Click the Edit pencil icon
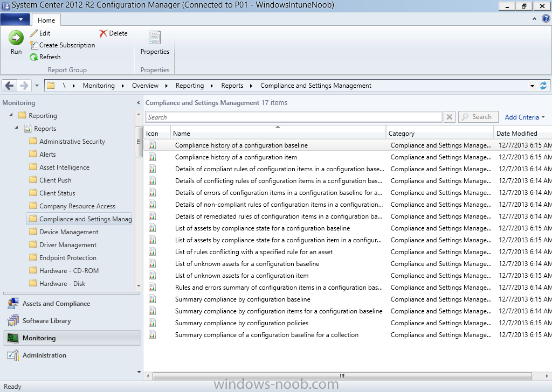Image resolution: width=552 pixels, height=392 pixels. [x=33, y=33]
